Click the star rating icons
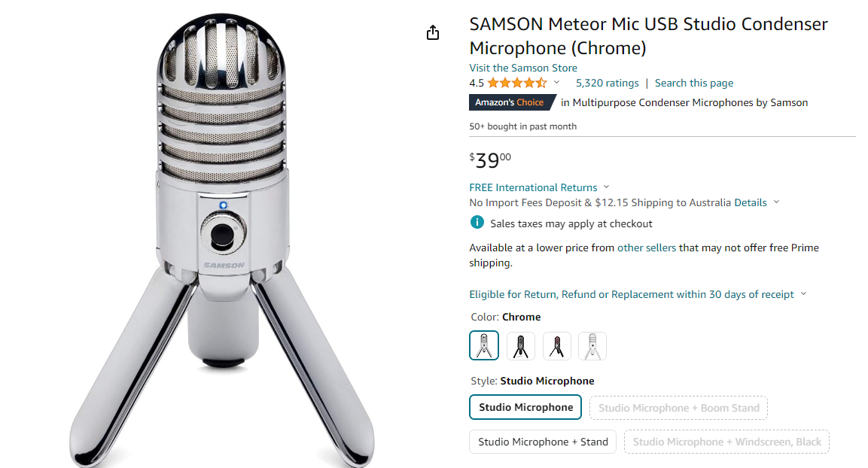This screenshot has width=868, height=468. click(x=517, y=83)
